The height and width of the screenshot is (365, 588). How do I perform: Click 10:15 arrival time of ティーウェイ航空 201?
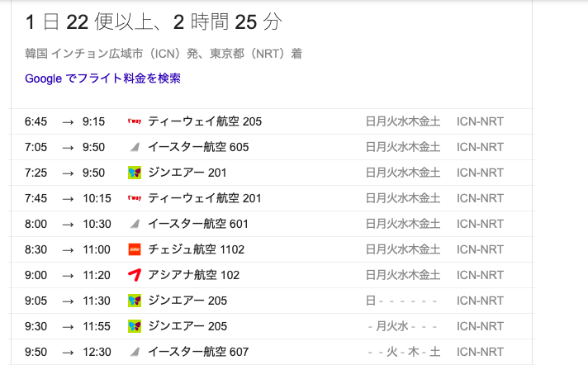coord(97,198)
